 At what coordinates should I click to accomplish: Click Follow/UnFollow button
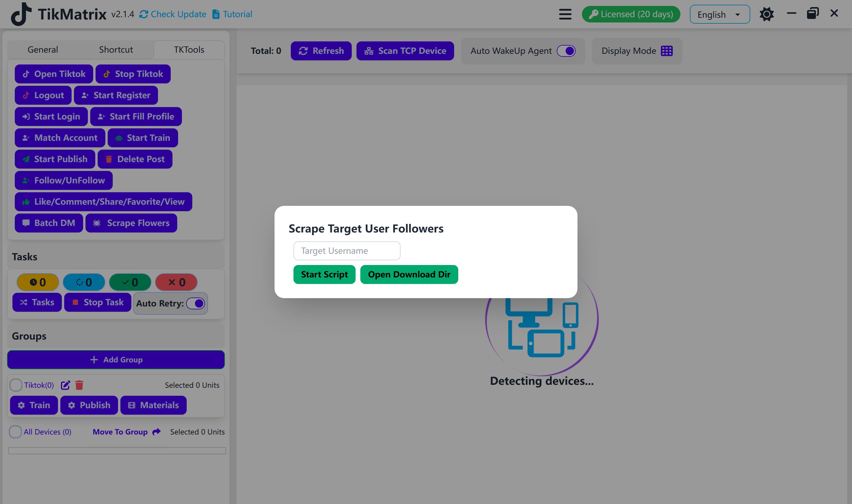64,180
